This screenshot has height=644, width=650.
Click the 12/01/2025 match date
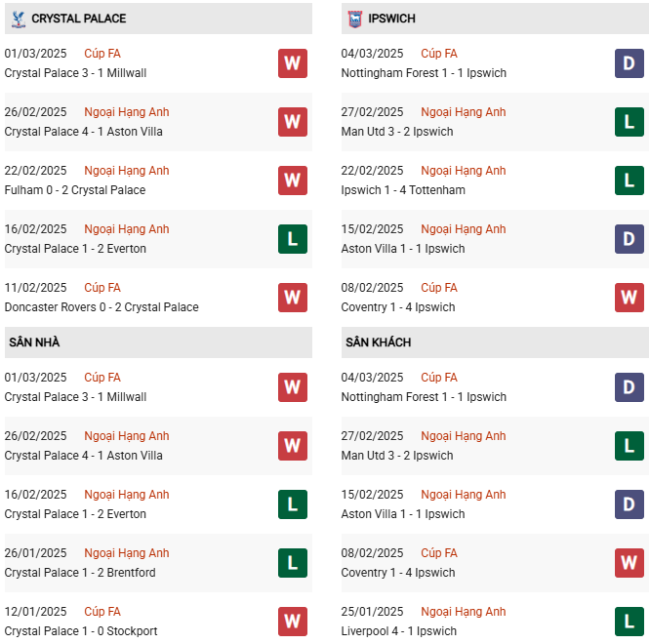(36, 612)
